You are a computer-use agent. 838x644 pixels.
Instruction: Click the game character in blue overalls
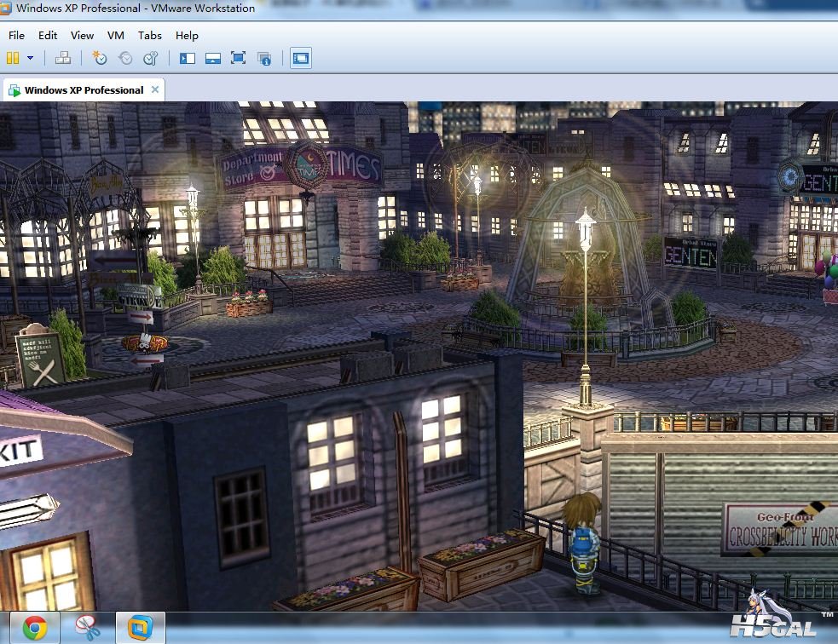[x=582, y=543]
